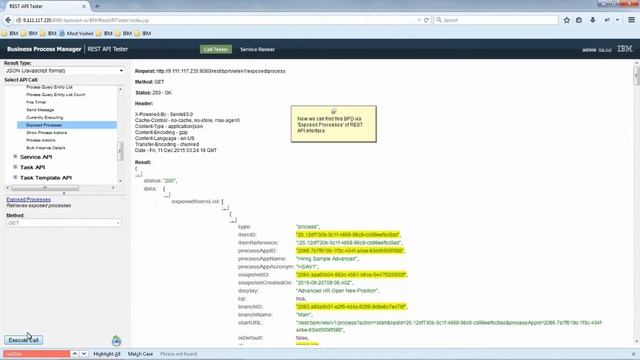Click the API list scroll-down arrow
Screen dimensions: 640x360
pos(120,180)
